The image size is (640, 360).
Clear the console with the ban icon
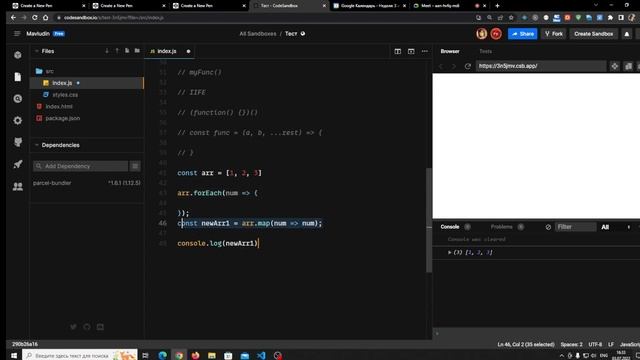[x=548, y=227]
